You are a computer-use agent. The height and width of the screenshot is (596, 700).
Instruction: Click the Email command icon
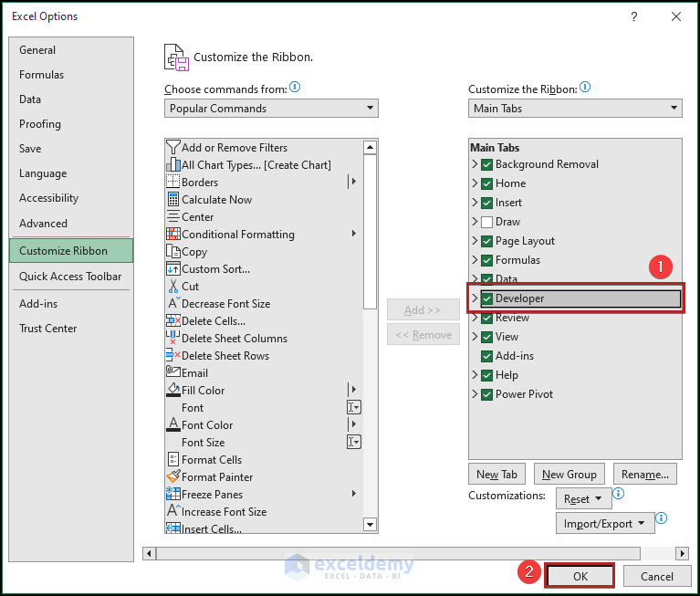173,371
